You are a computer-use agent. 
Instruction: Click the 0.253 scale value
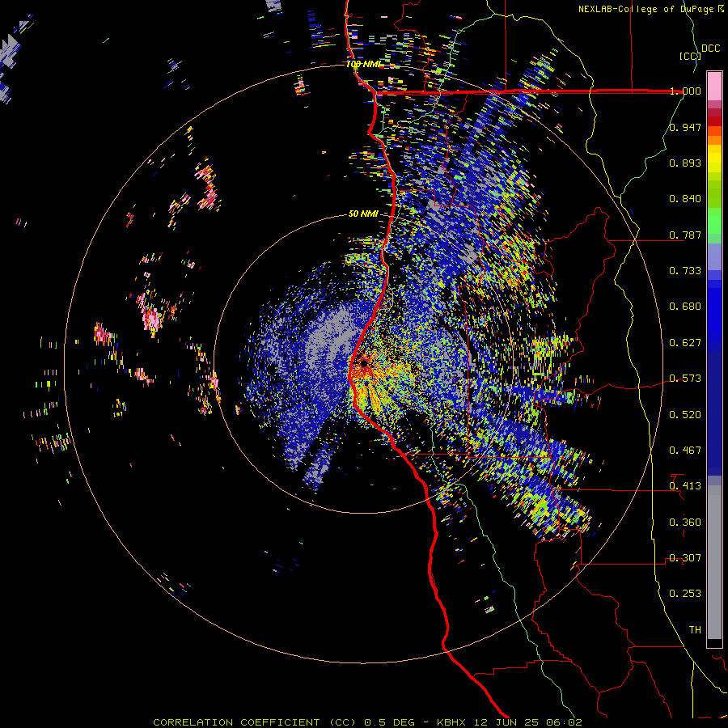(685, 594)
